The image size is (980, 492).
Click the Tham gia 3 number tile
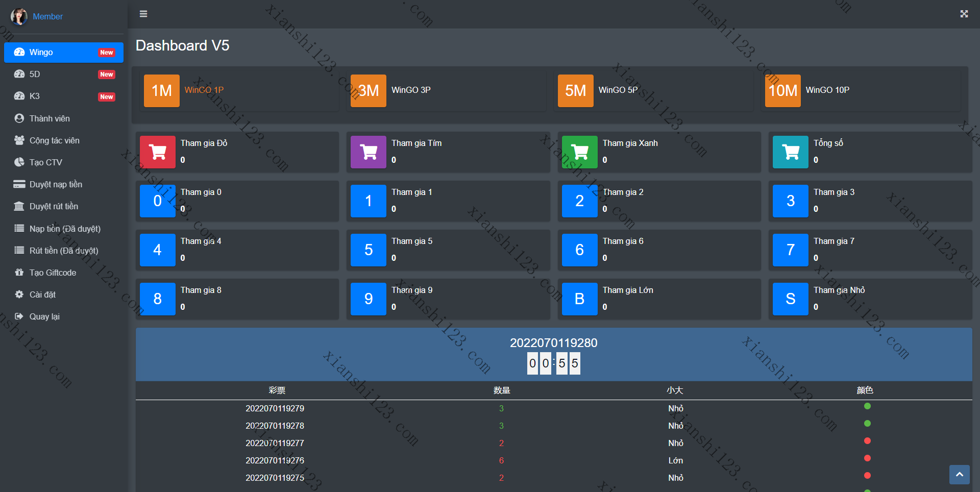click(x=791, y=201)
